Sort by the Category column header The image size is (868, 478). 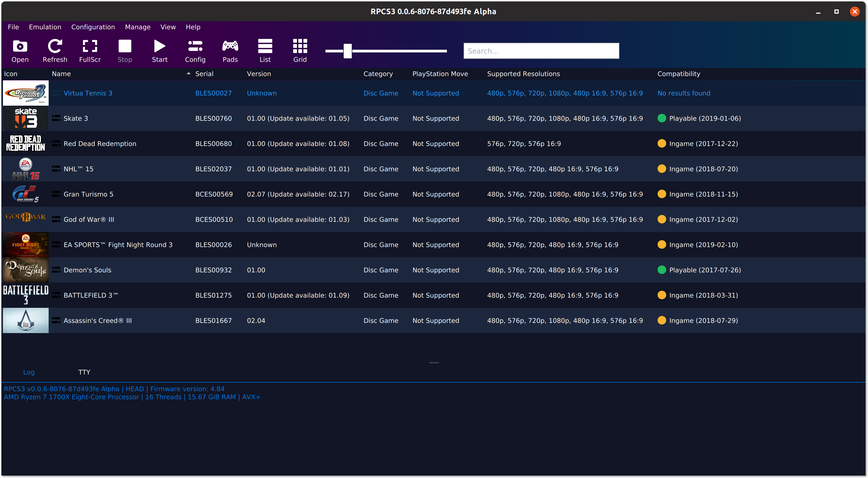point(378,74)
